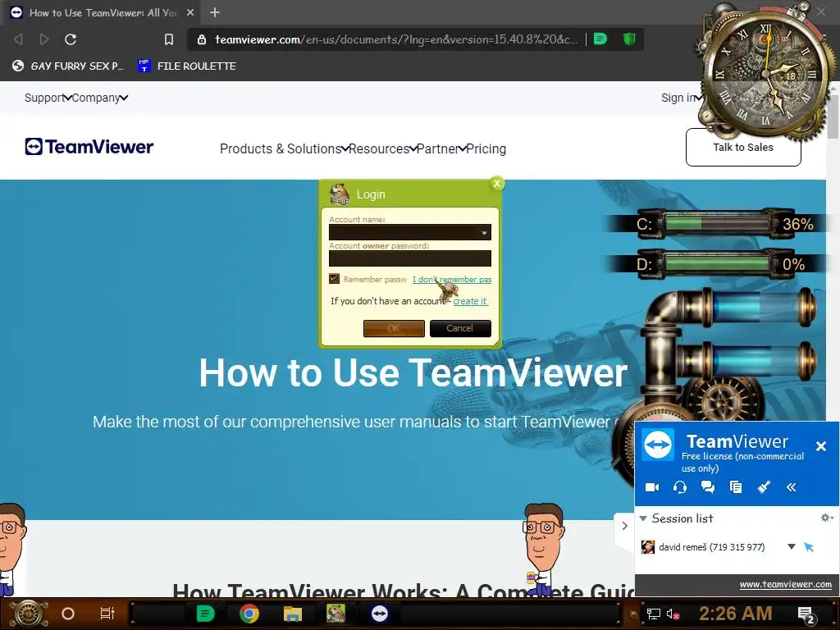
Task: Click muted volume tray icon
Action: [673, 614]
